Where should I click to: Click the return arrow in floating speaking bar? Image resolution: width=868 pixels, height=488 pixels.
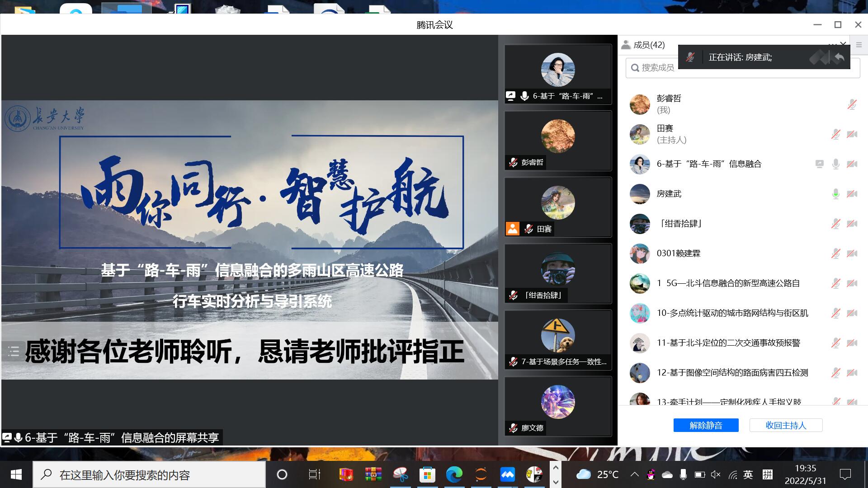point(839,57)
